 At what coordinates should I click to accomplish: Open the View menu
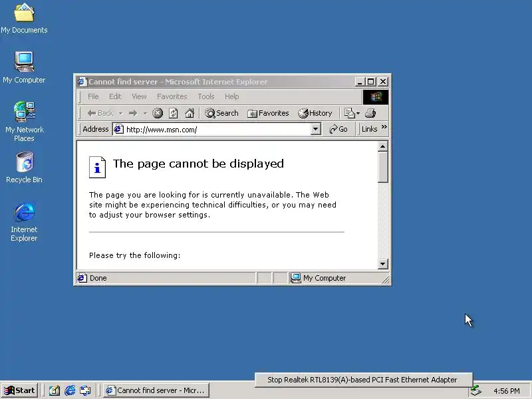tap(139, 96)
